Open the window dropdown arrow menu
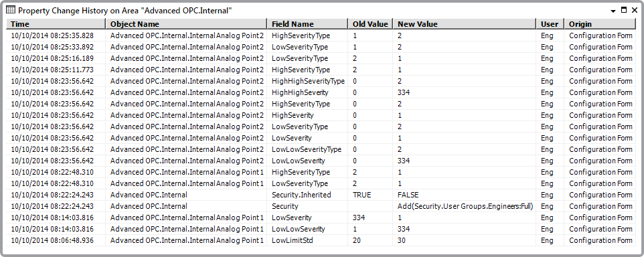This screenshot has width=644, height=257. pos(614,11)
